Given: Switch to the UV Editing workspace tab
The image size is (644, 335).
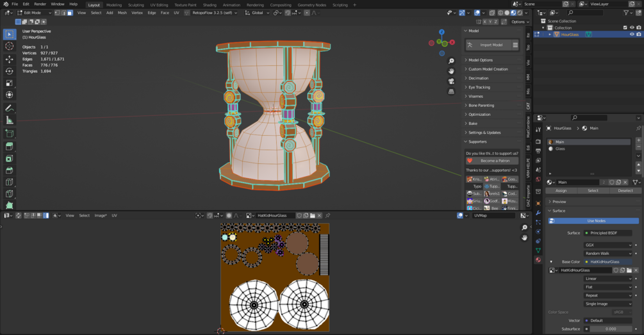Looking at the screenshot, I should tap(159, 4).
